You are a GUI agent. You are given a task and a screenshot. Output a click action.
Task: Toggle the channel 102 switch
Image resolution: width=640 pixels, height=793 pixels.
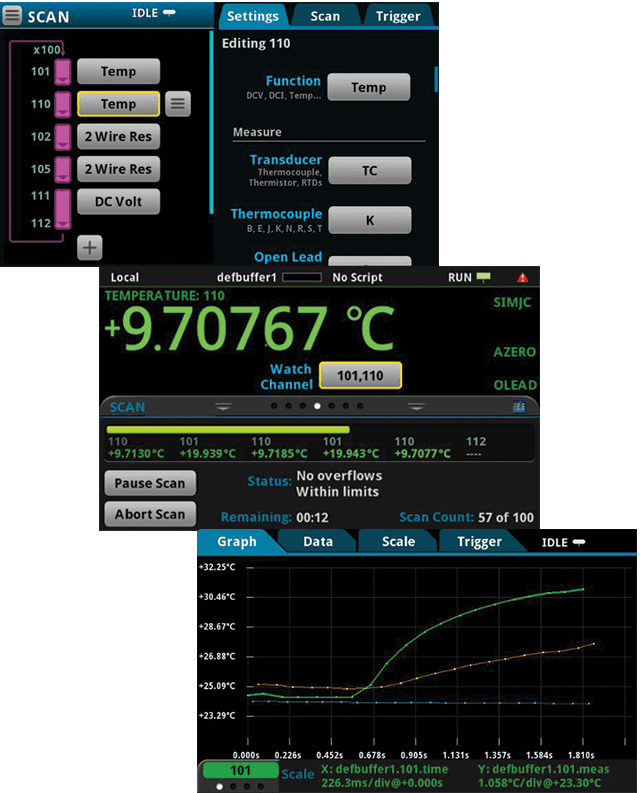63,137
